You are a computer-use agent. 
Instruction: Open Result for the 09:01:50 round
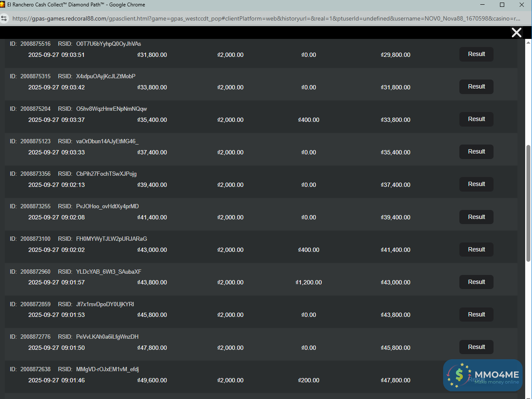click(x=476, y=347)
